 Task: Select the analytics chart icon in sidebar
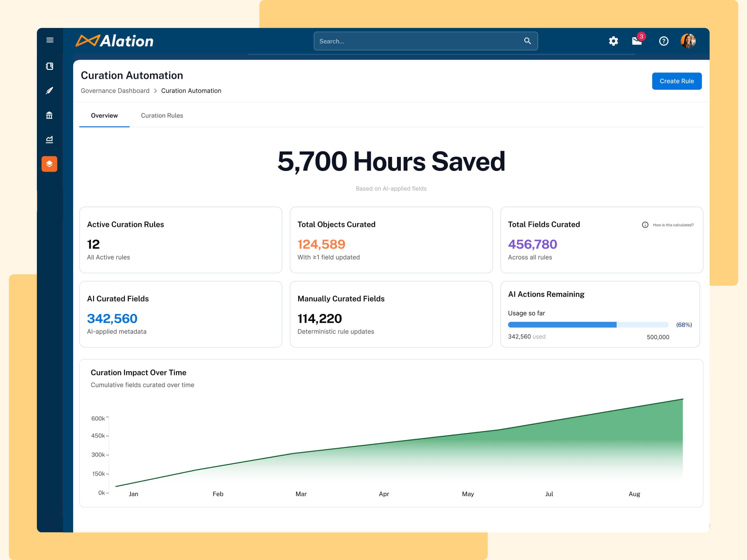(49, 139)
